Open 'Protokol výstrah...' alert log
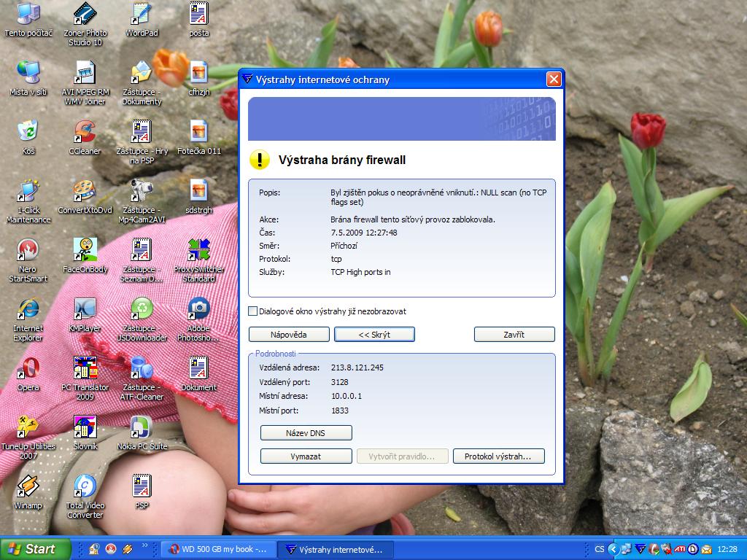The height and width of the screenshot is (560, 747). [498, 456]
